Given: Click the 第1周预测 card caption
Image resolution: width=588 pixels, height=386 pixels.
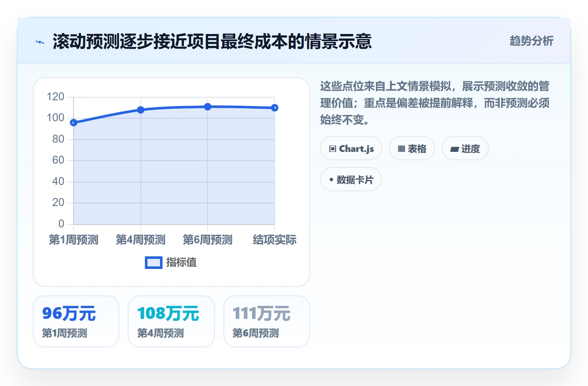Looking at the screenshot, I should [x=65, y=333].
